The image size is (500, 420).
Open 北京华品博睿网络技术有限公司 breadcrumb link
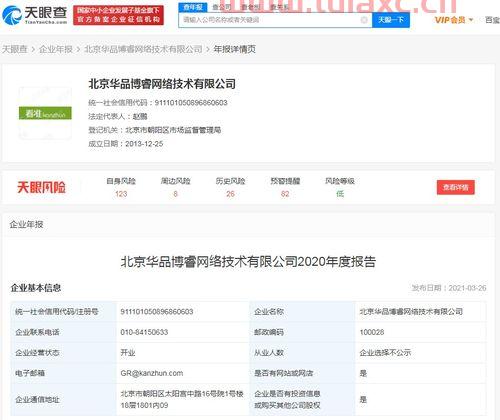point(143,49)
